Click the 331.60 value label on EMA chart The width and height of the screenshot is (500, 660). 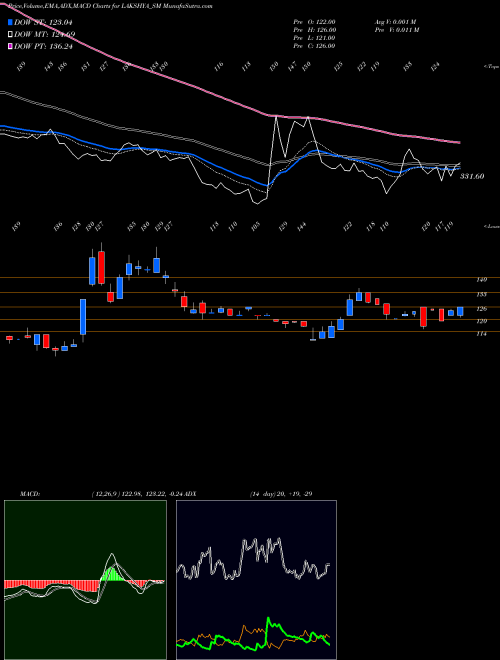[471, 176]
